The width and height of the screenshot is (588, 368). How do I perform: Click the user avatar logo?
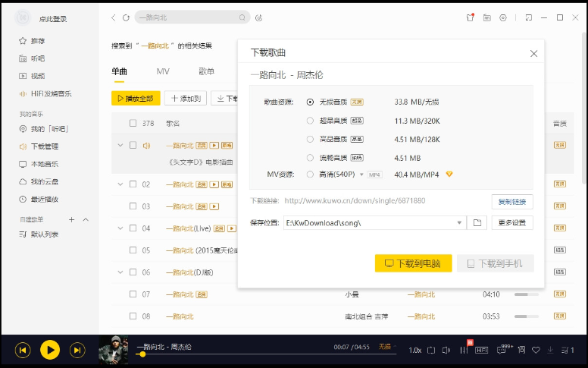click(23, 17)
